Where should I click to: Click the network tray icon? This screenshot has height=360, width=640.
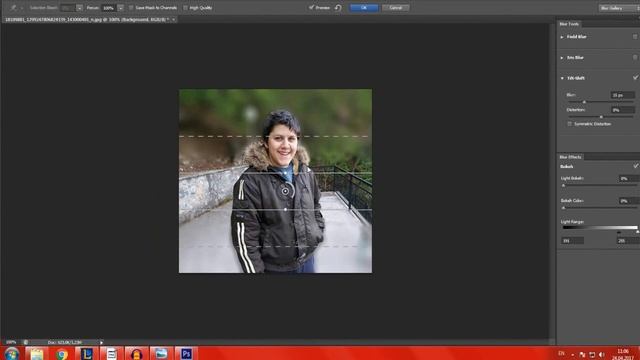coord(592,354)
